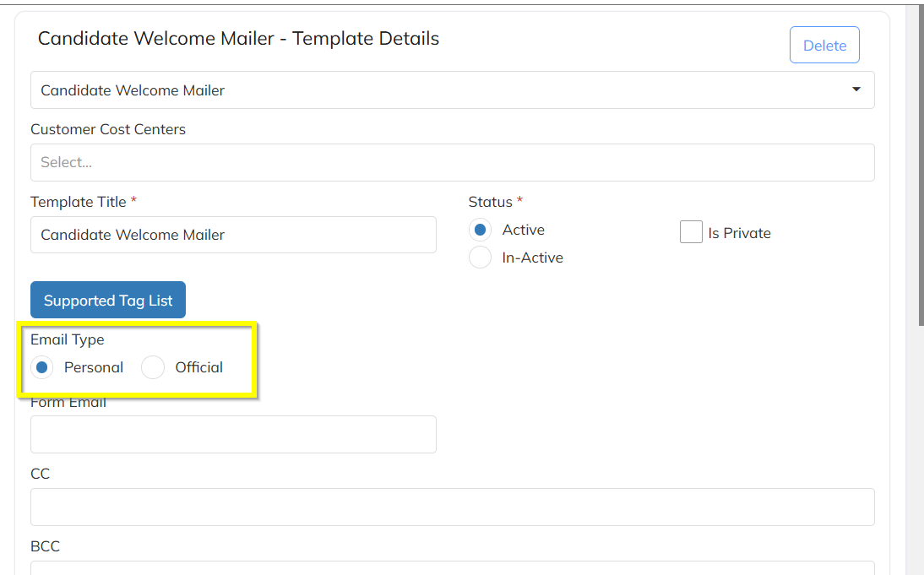Click the Official label text
Viewport: 924px width, 575px height.
point(199,367)
